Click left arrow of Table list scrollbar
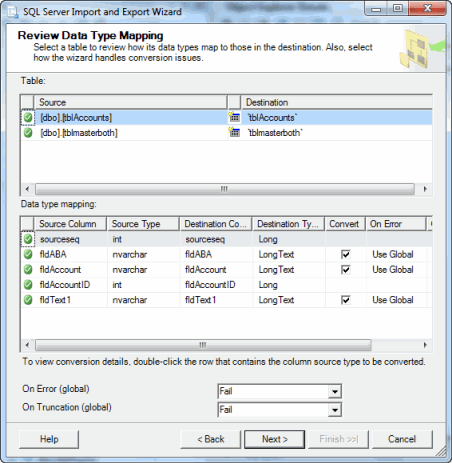 point(27,189)
